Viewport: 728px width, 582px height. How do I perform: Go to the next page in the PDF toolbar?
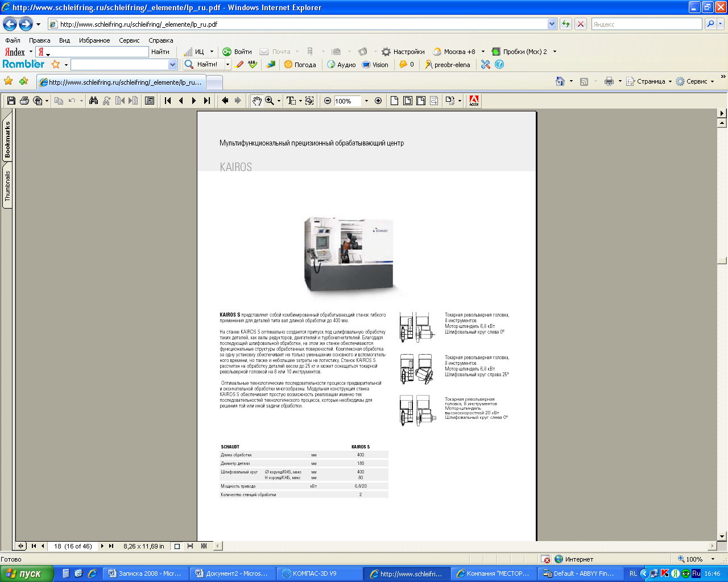(x=194, y=101)
